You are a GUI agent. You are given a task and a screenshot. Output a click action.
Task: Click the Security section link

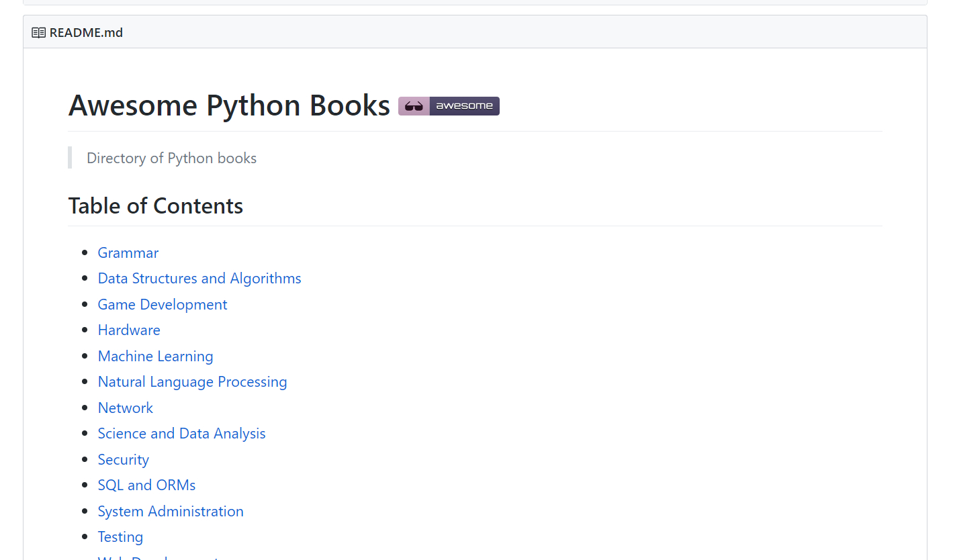point(123,460)
